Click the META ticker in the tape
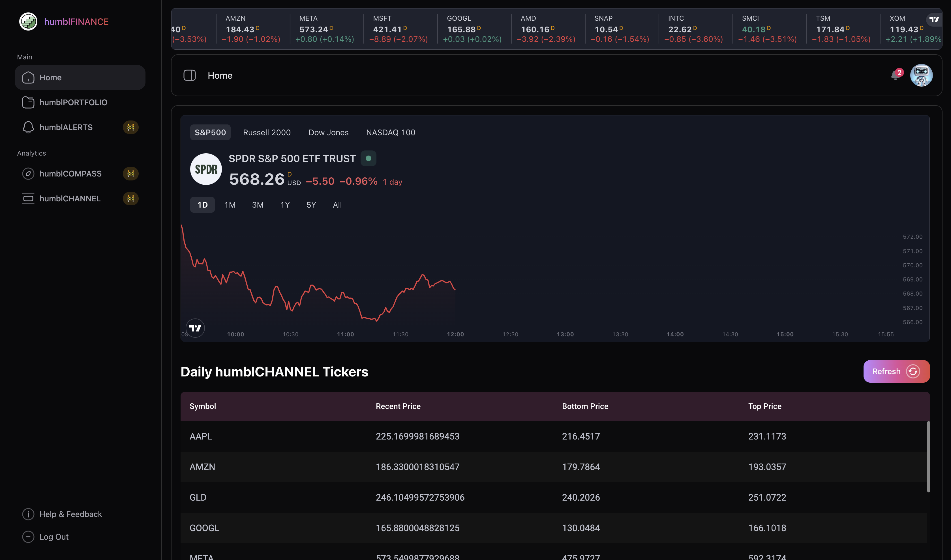 (326, 29)
